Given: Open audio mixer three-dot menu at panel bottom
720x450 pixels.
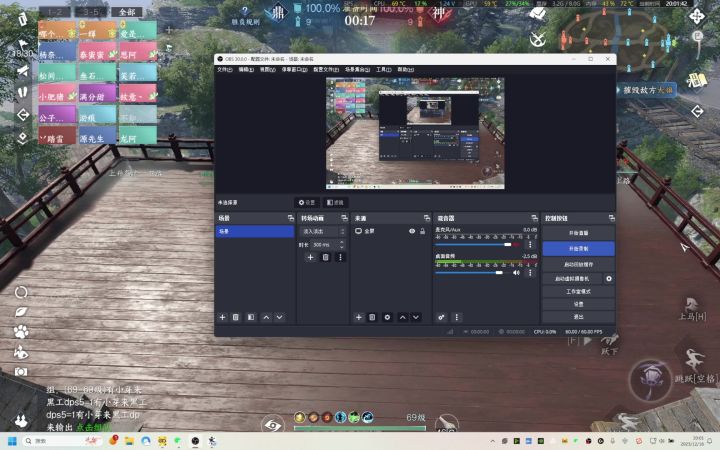Looking at the screenshot, I should click(456, 317).
